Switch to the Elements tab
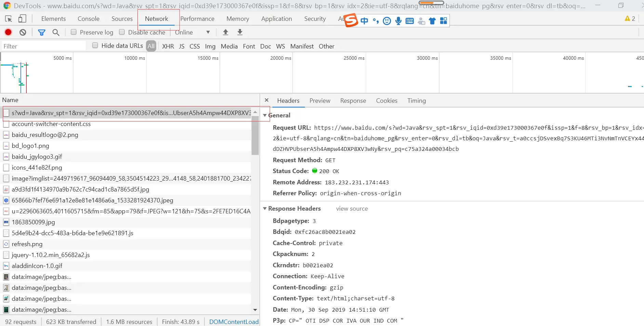 [x=53, y=19]
